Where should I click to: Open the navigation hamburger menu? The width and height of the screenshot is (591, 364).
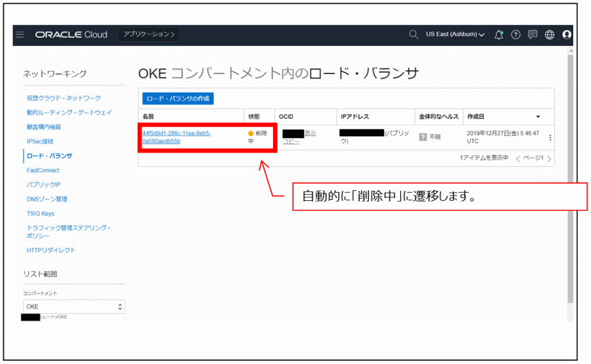click(x=20, y=34)
